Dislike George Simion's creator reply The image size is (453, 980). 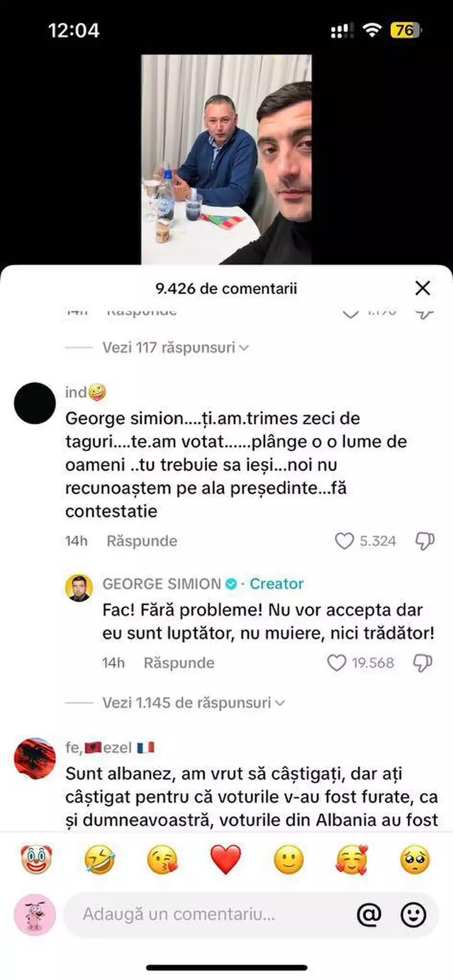(x=423, y=663)
